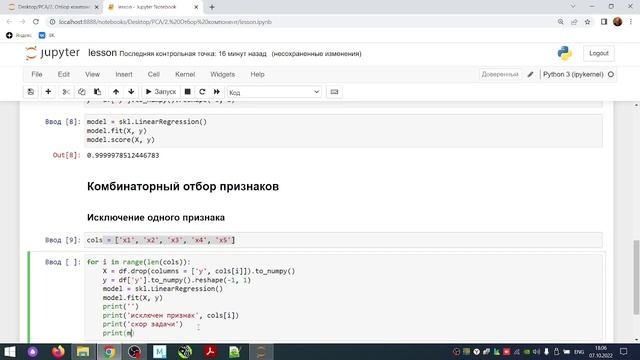Viewport: 640px width, 360px height.
Task: Click the Jupyter logo
Action: tap(52, 53)
